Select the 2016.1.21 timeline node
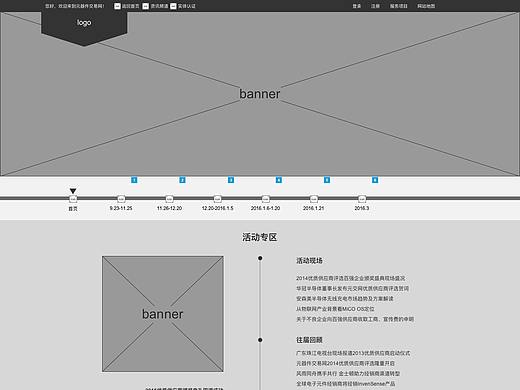The image size is (520, 390). (x=314, y=199)
